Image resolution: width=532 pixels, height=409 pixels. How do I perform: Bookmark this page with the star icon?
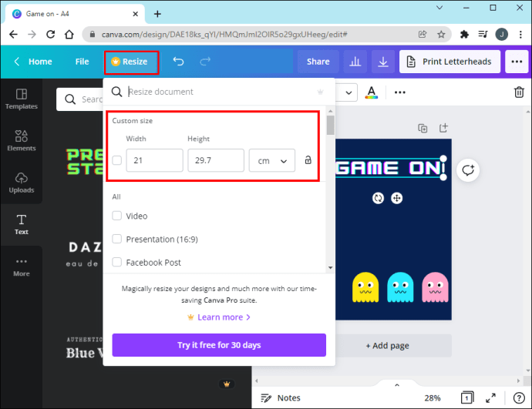(x=441, y=34)
